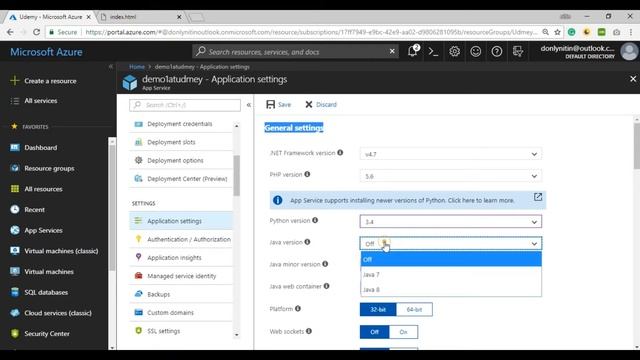Show info for Java web container
This screenshot has height=360, width=640.
tap(327, 286)
